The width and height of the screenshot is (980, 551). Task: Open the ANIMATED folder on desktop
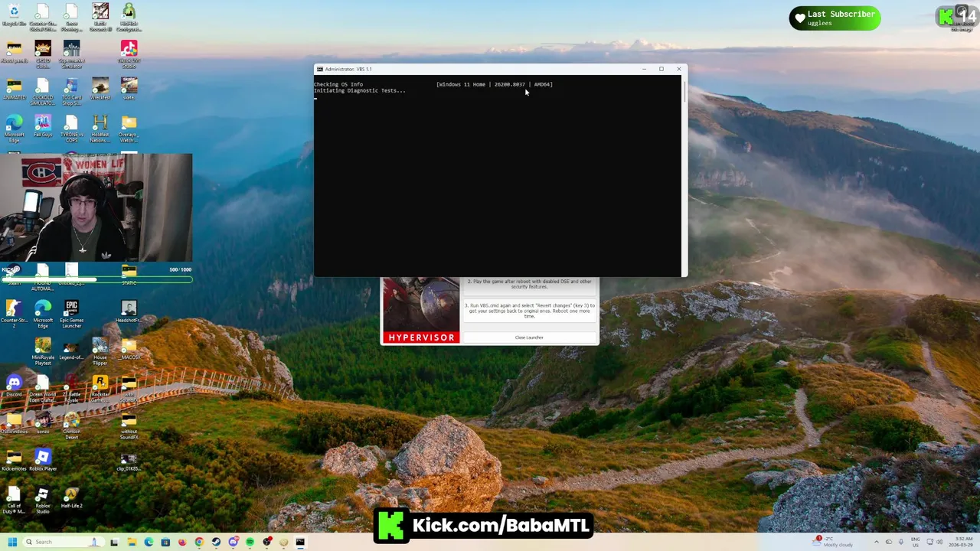(14, 89)
